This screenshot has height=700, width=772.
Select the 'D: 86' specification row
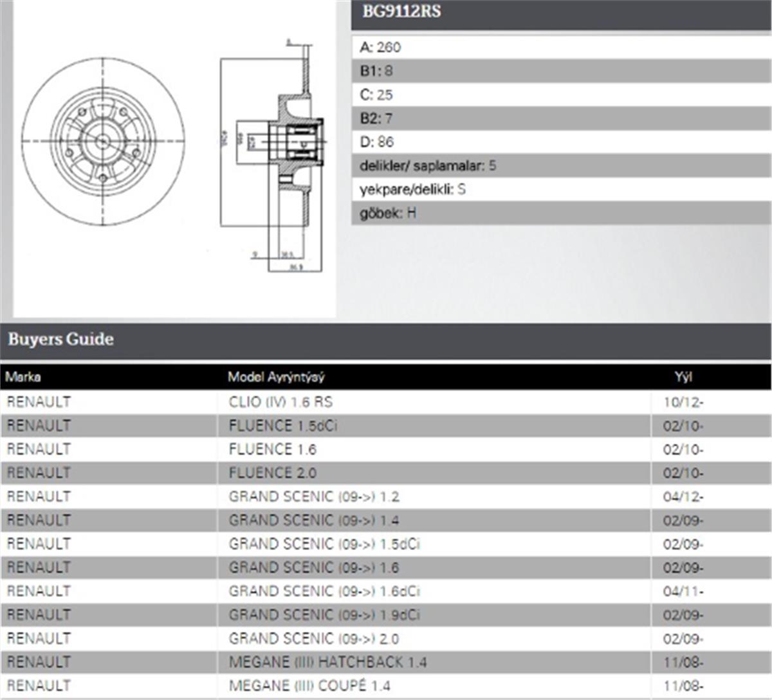(x=561, y=142)
